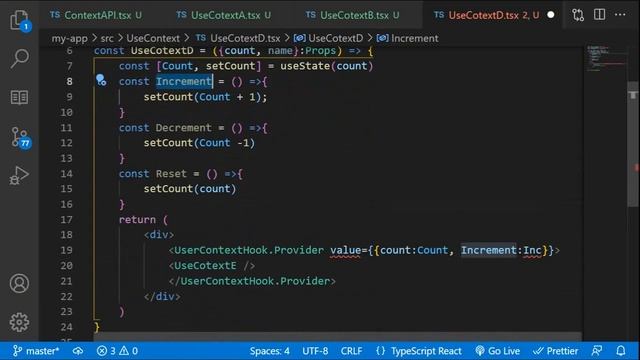Image resolution: width=640 pixels, height=360 pixels.
Task: Click src breadcrumb segment
Action: 107,38
